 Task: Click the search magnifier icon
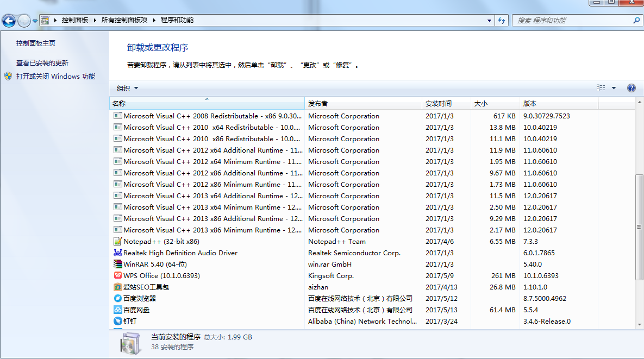[636, 20]
